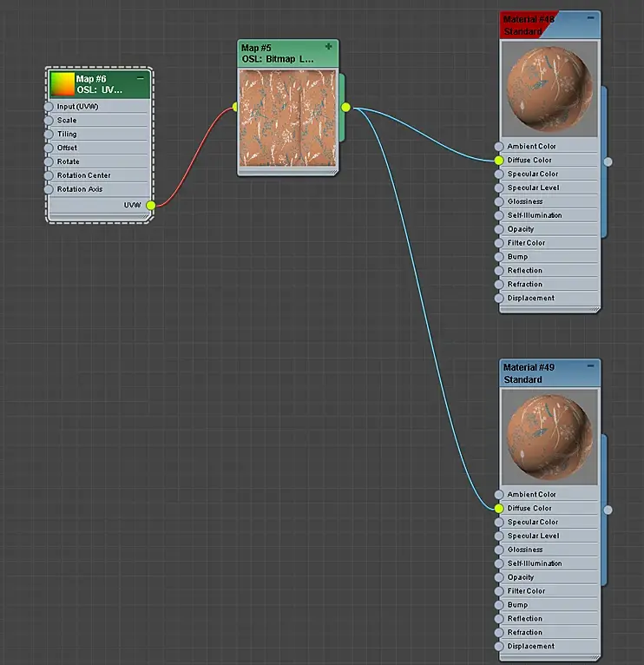
Task: Click the Rotate input socket on Map #6
Action: coord(49,161)
